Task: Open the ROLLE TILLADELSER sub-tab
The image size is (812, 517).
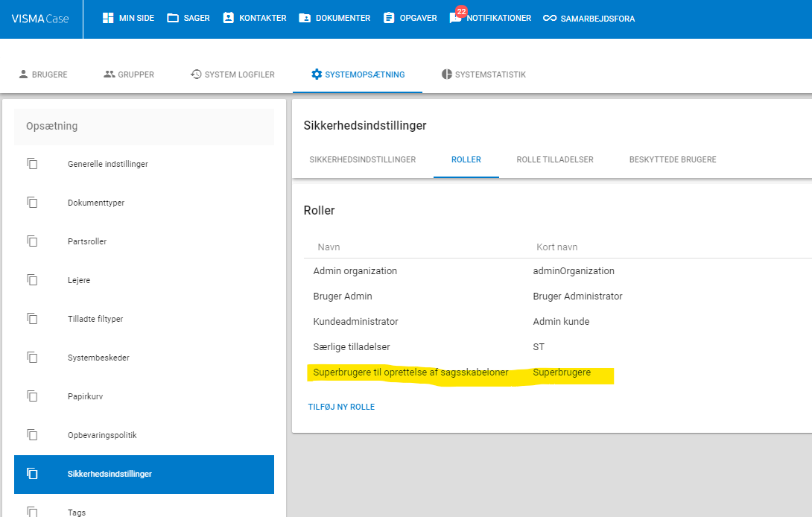Action: (x=555, y=159)
